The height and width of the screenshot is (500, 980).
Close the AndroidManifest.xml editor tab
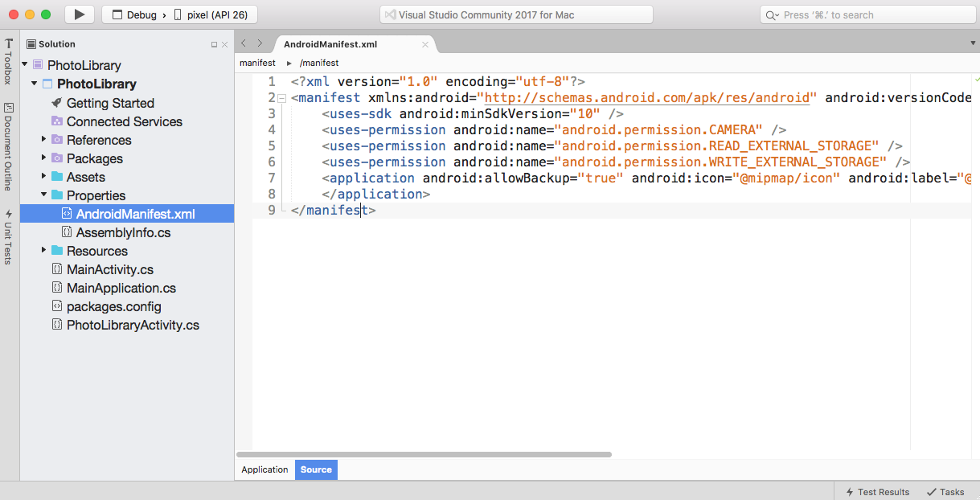(x=425, y=45)
